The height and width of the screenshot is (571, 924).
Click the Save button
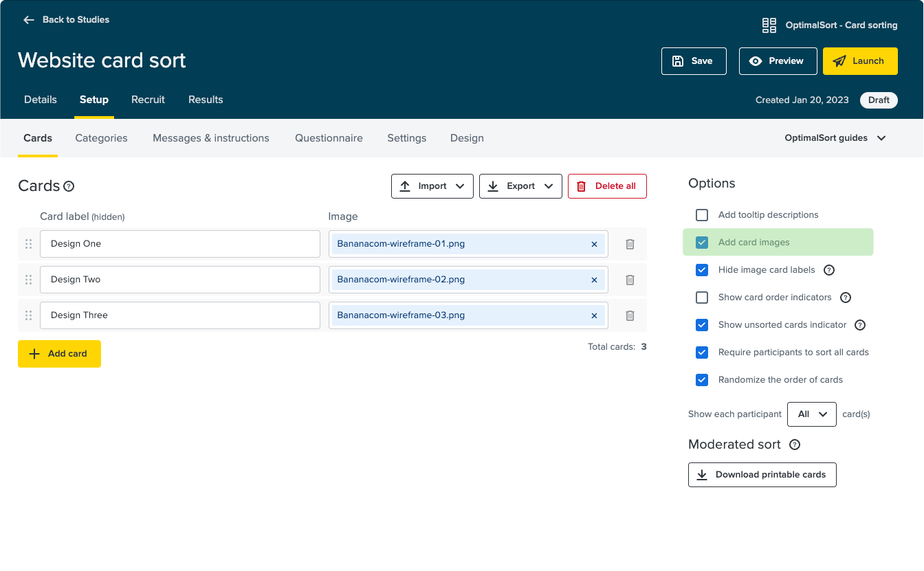694,61
